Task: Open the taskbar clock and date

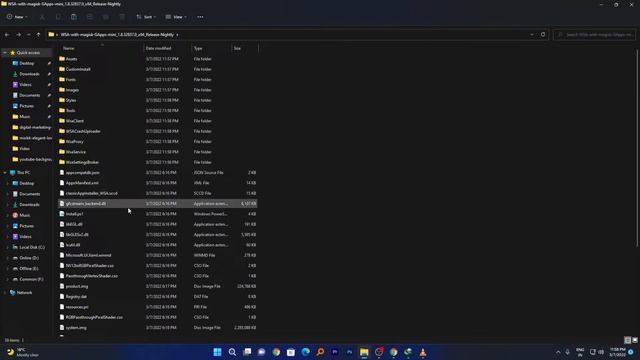Action: [617, 352]
